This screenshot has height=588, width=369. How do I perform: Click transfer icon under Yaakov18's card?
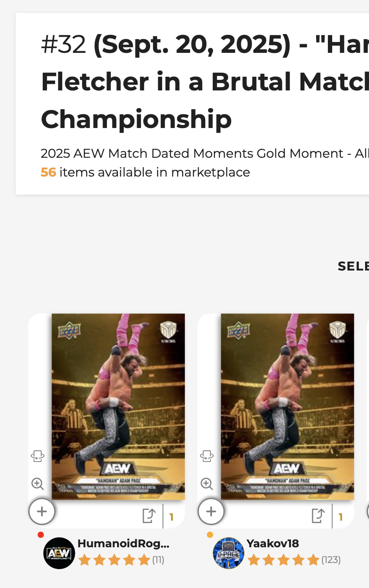click(x=318, y=516)
